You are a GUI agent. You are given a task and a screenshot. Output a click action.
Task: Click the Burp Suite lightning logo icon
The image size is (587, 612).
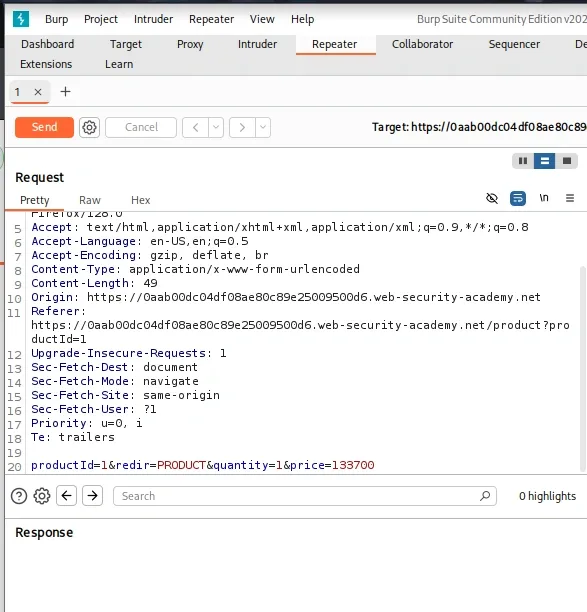click(21, 19)
